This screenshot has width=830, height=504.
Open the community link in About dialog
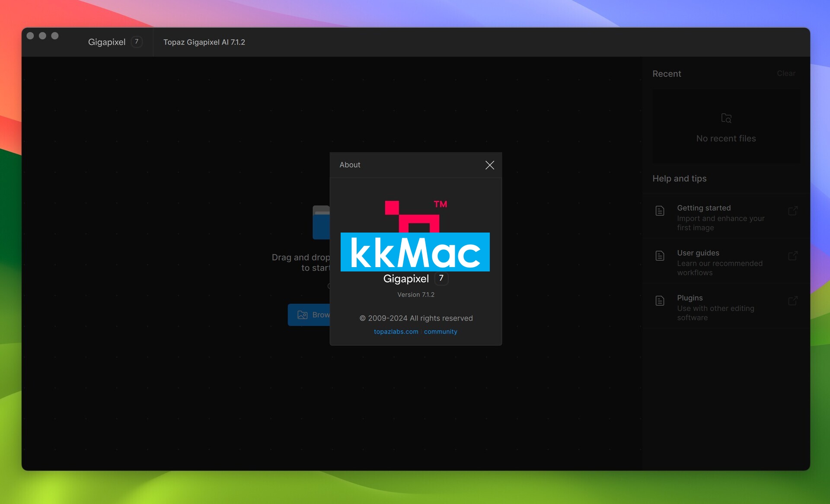[441, 332]
